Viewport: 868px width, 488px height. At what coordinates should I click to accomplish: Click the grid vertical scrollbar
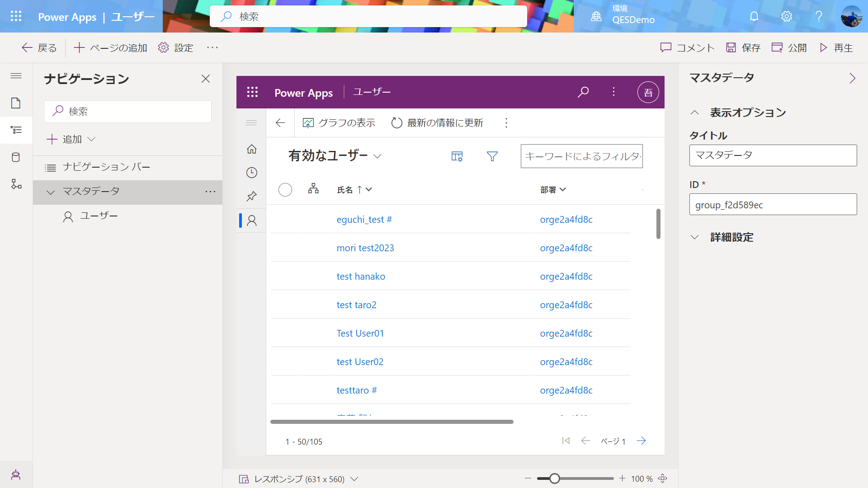click(658, 224)
